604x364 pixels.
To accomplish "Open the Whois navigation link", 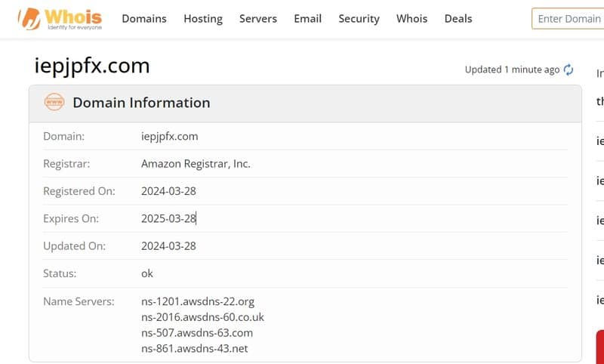I will [x=411, y=18].
